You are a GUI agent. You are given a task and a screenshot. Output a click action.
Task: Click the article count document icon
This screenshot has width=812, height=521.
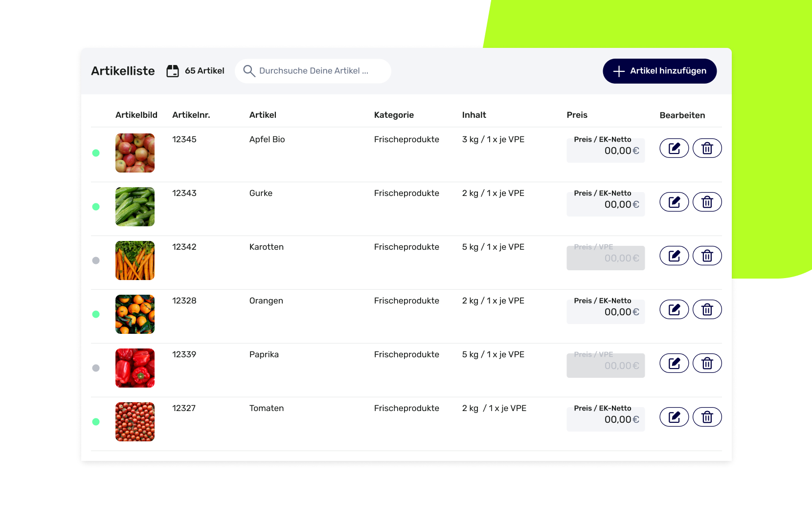pyautogui.click(x=173, y=70)
